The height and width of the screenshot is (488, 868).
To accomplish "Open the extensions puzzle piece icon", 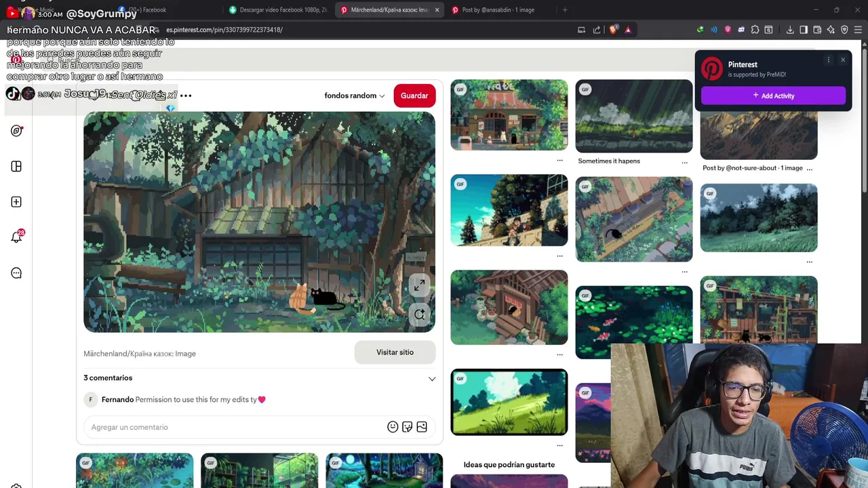I will click(x=755, y=30).
